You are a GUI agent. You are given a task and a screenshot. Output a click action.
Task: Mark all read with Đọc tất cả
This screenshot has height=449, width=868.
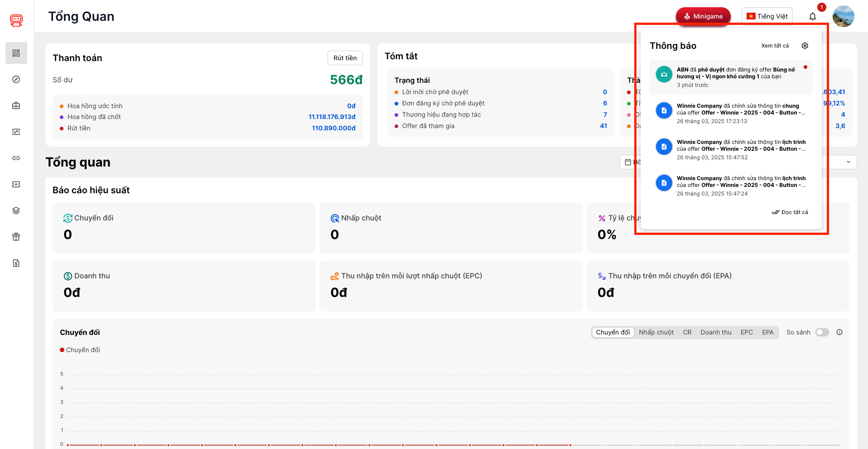point(790,212)
